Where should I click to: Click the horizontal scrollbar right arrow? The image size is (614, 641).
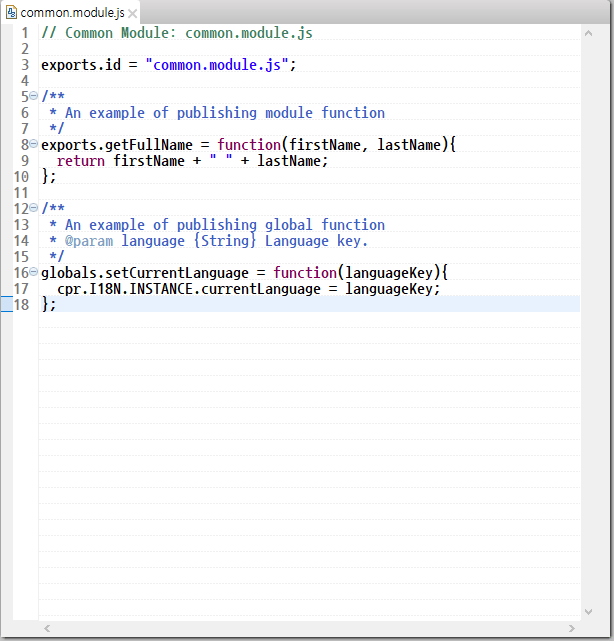coord(573,628)
